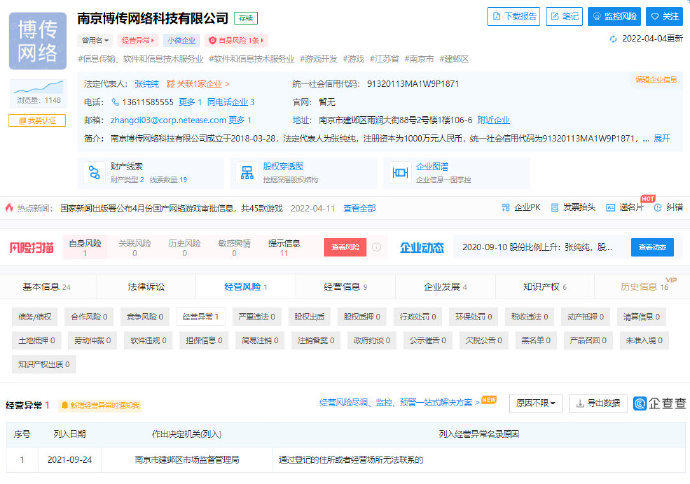This screenshot has width=690, height=484.
Task: Select the 知识产权出质 0 filter chip
Action: tap(44, 364)
